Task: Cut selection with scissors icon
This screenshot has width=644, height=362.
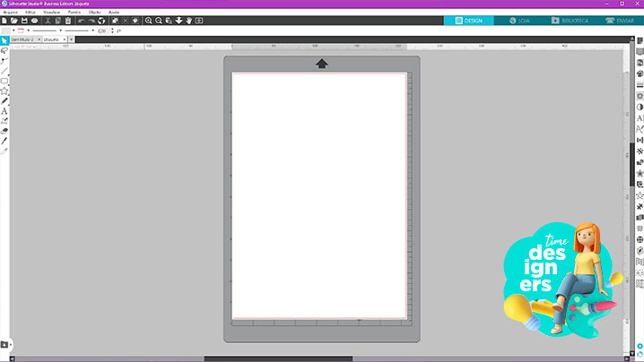Action: [48, 21]
